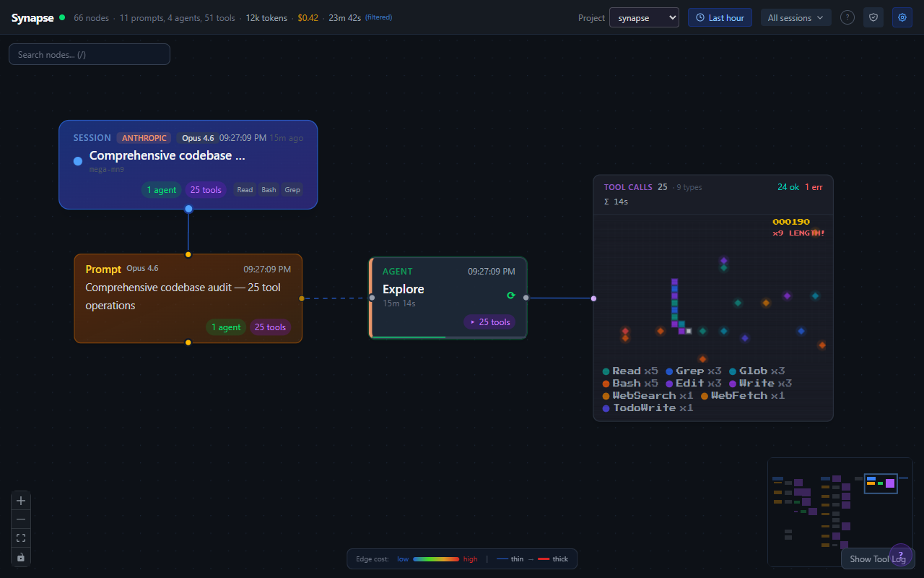
Task: Open the settings gear icon
Action: coord(902,17)
